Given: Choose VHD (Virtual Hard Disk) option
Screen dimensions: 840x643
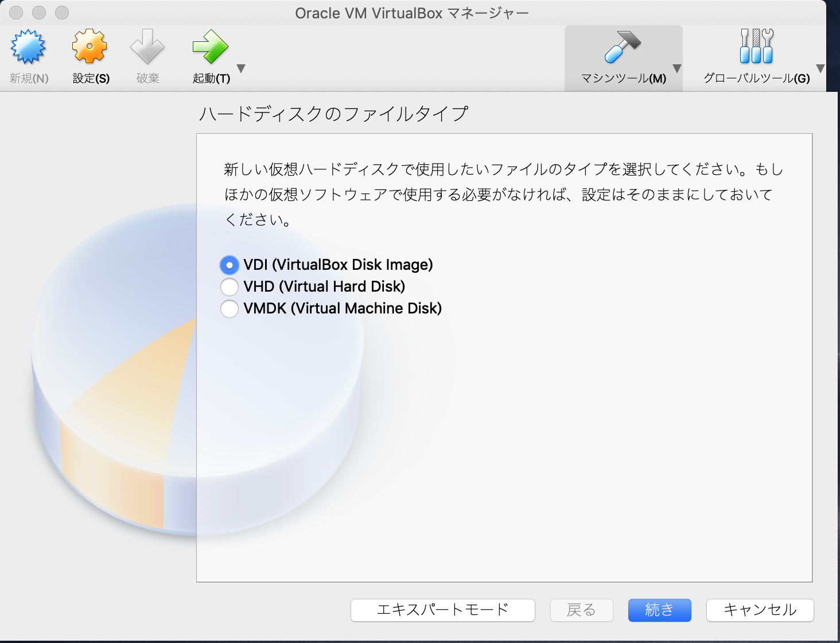Looking at the screenshot, I should (230, 286).
